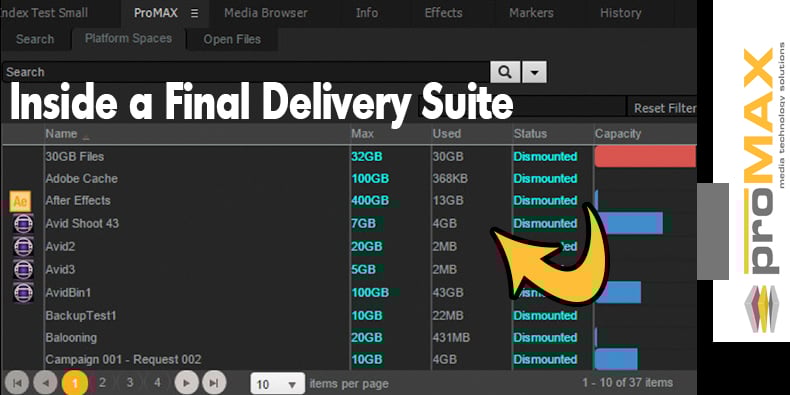The width and height of the screenshot is (790, 395).
Task: Click the 7GB max value for Avid Shoot 43
Action: tap(364, 223)
